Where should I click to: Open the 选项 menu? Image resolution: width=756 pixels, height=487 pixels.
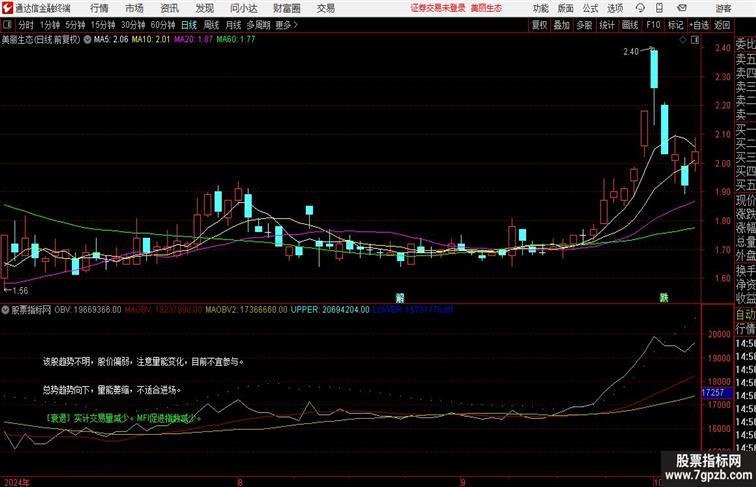click(615, 8)
